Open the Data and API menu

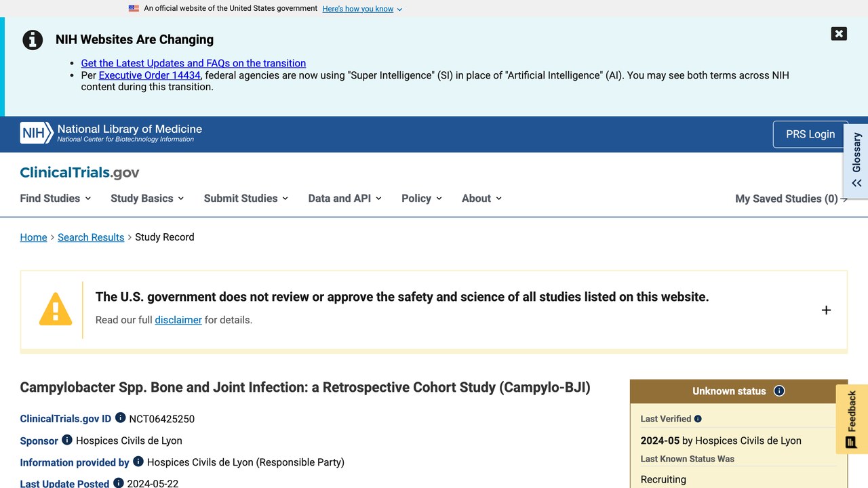click(345, 199)
